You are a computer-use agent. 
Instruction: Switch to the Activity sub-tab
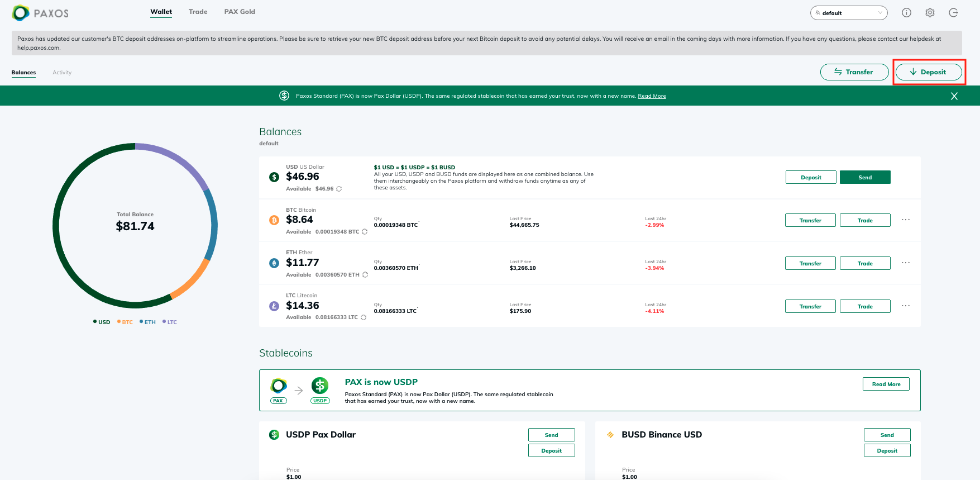62,73
